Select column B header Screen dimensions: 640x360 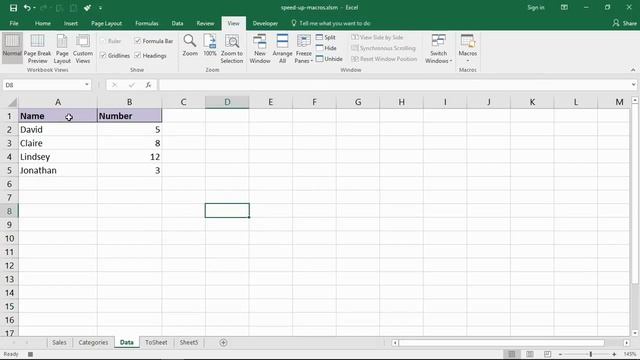(x=129, y=102)
